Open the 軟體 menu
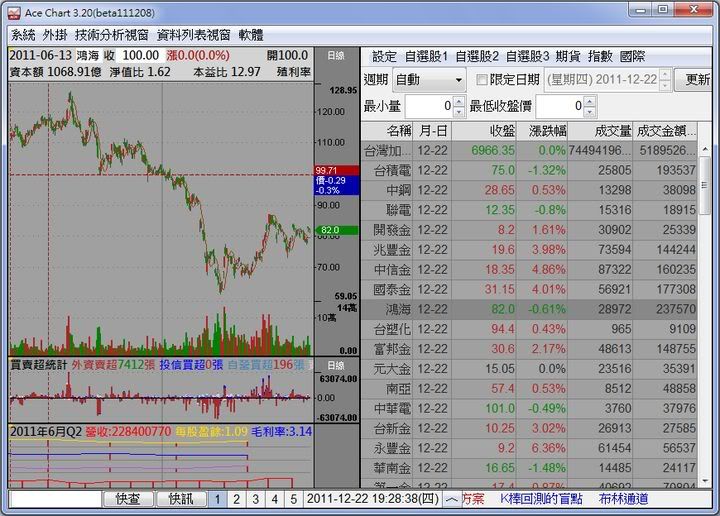The width and height of the screenshot is (720, 516). [251, 35]
